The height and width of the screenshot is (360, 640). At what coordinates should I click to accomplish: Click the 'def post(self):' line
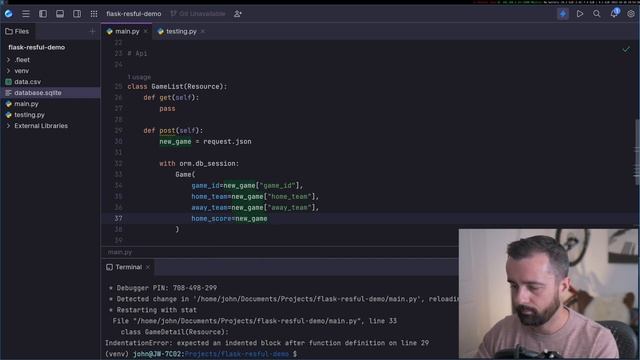point(173,131)
